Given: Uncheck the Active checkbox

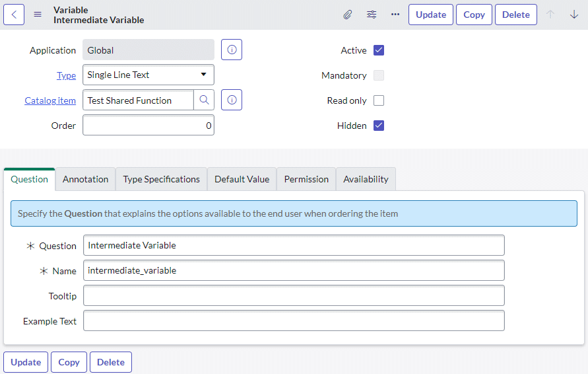Looking at the screenshot, I should click(x=379, y=50).
